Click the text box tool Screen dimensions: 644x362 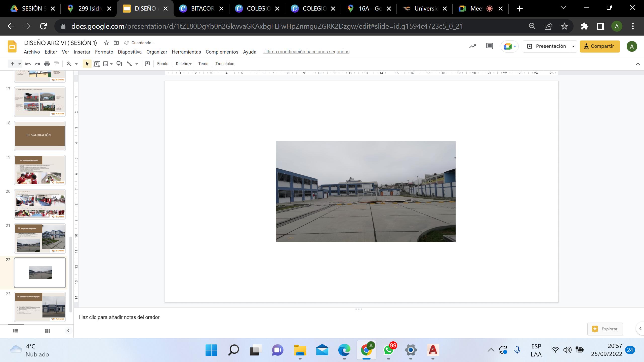96,64
